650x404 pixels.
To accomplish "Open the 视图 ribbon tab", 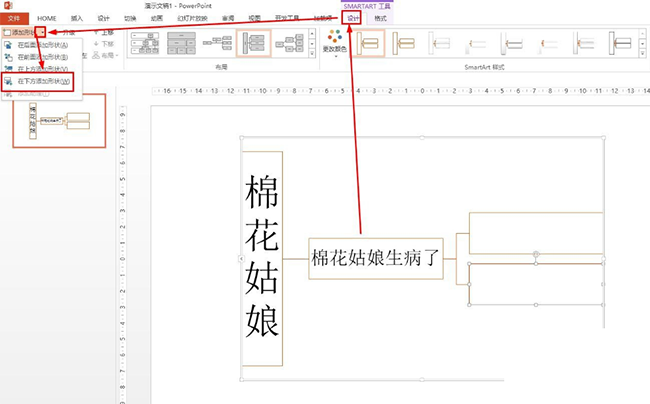I will [x=254, y=19].
